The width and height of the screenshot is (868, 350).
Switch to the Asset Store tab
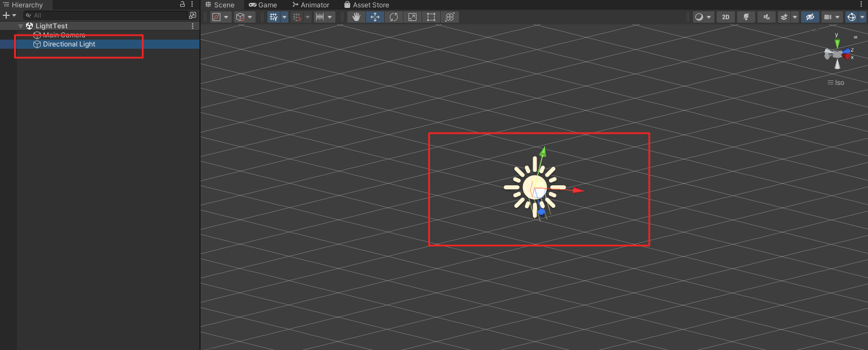(x=367, y=5)
